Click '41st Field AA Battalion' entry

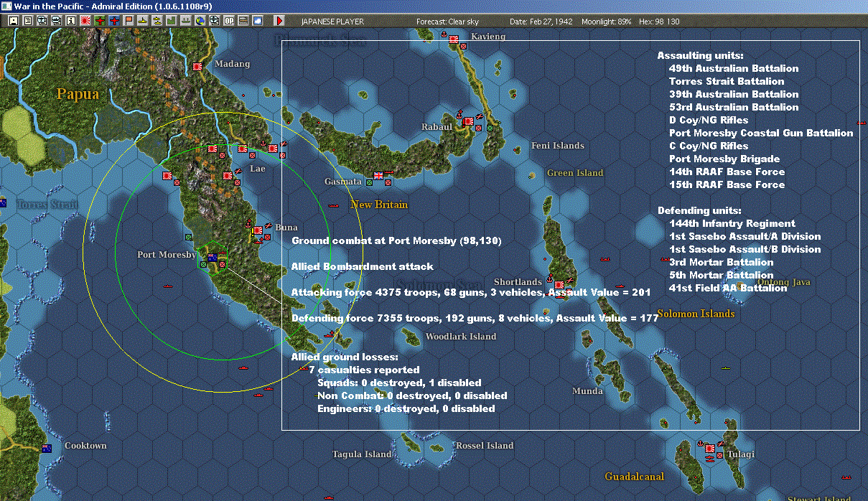point(728,288)
